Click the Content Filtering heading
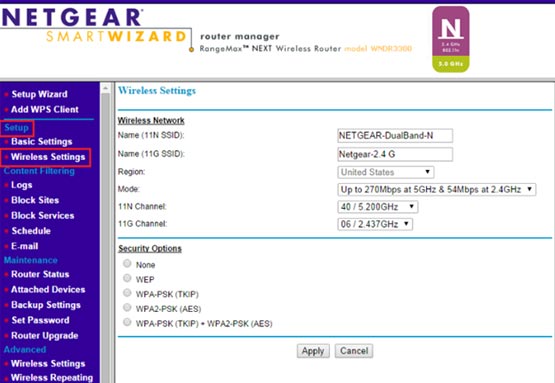This screenshot has height=383, width=555. point(39,171)
